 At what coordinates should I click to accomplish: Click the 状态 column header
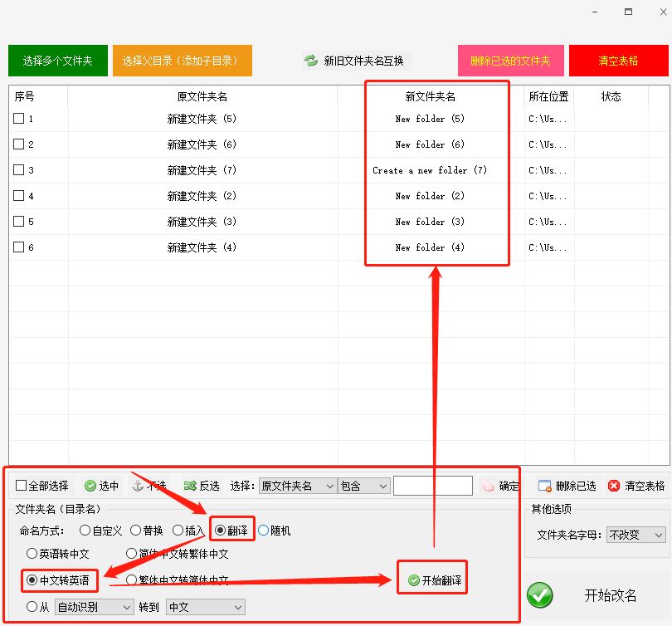(611, 96)
